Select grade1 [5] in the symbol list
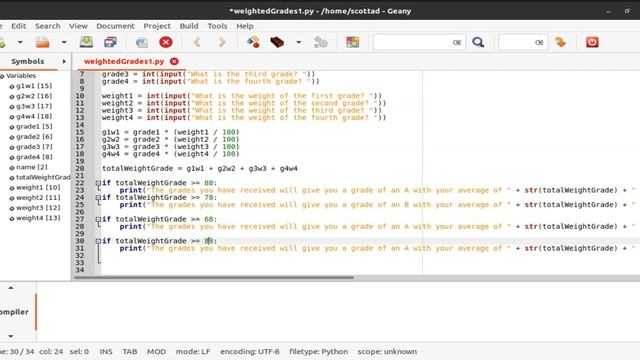 click(34, 127)
